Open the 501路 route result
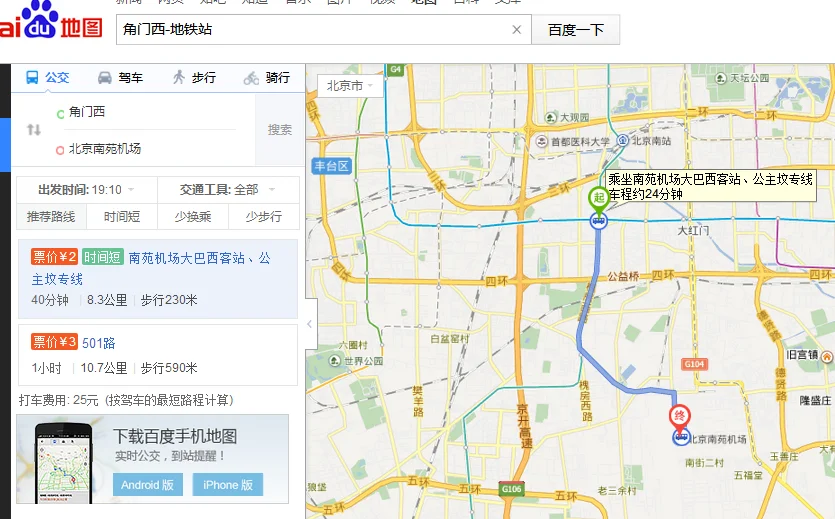Screen dimensions: 835x519 158,355
